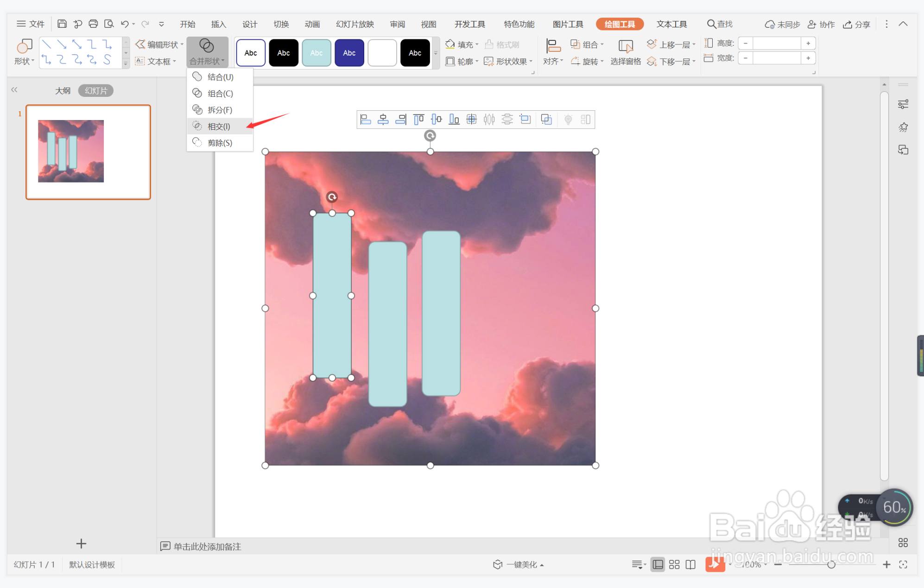
Task: Toggle normal view button in status bar
Action: [x=658, y=564]
